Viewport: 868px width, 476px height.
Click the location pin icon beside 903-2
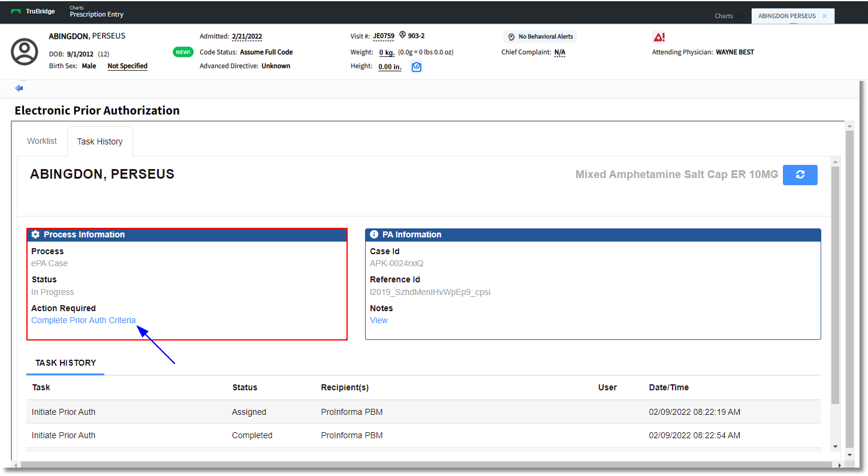(402, 36)
